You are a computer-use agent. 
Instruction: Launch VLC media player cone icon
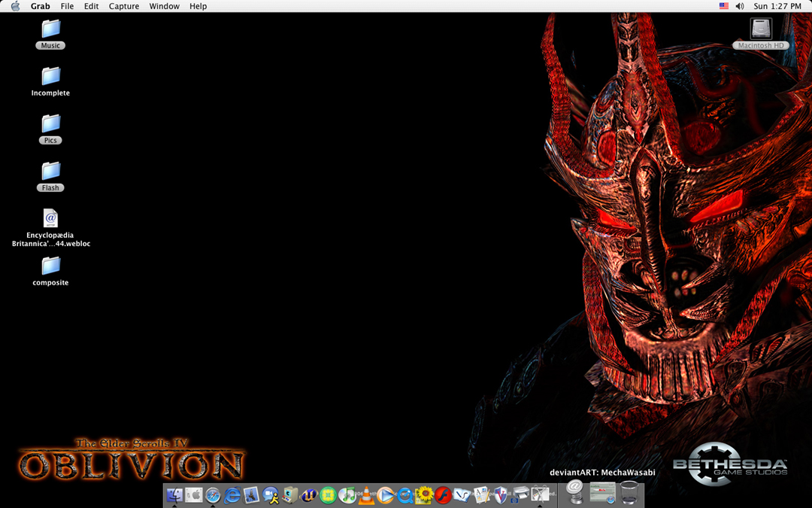pyautogui.click(x=366, y=494)
